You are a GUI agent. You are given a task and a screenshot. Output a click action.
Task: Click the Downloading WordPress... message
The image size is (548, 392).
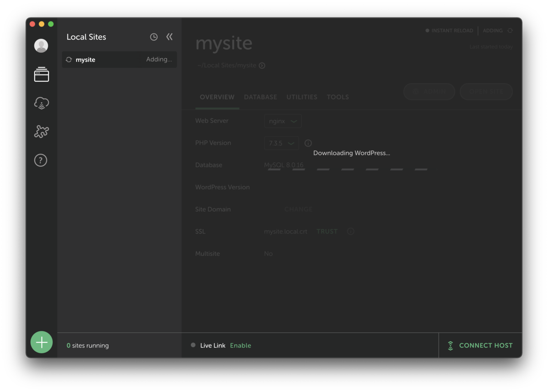point(352,153)
